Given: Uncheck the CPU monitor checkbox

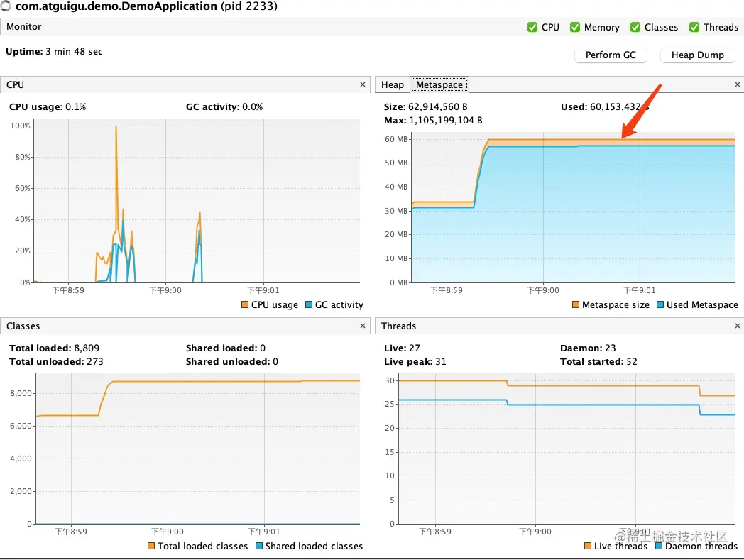Looking at the screenshot, I should [x=532, y=27].
